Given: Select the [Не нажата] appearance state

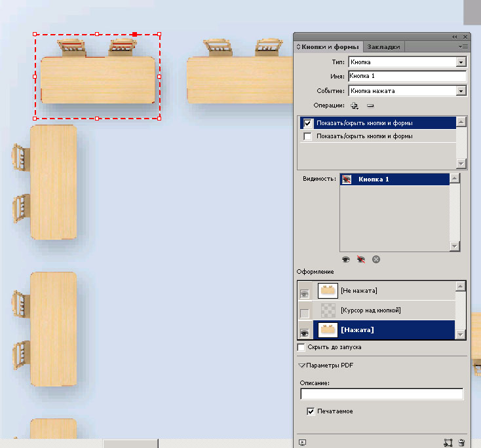Looking at the screenshot, I should point(384,291).
